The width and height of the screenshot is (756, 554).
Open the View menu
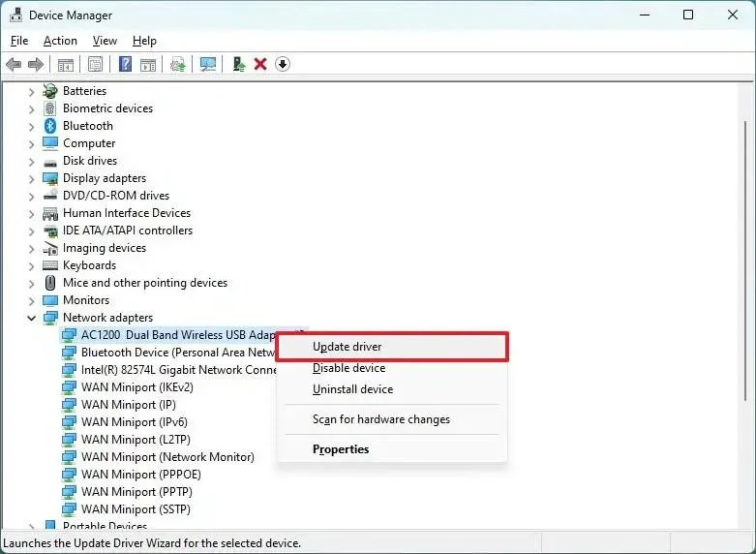[105, 41]
